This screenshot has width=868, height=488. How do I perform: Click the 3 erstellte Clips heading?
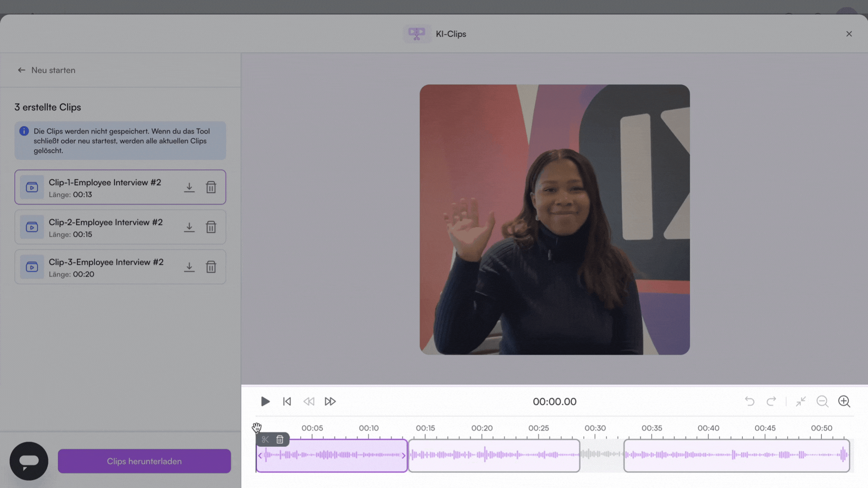coord(47,107)
